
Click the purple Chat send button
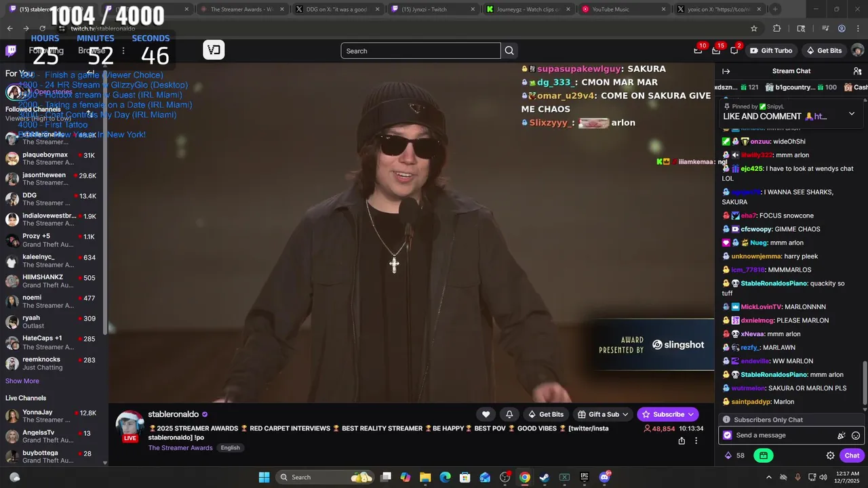(x=852, y=455)
